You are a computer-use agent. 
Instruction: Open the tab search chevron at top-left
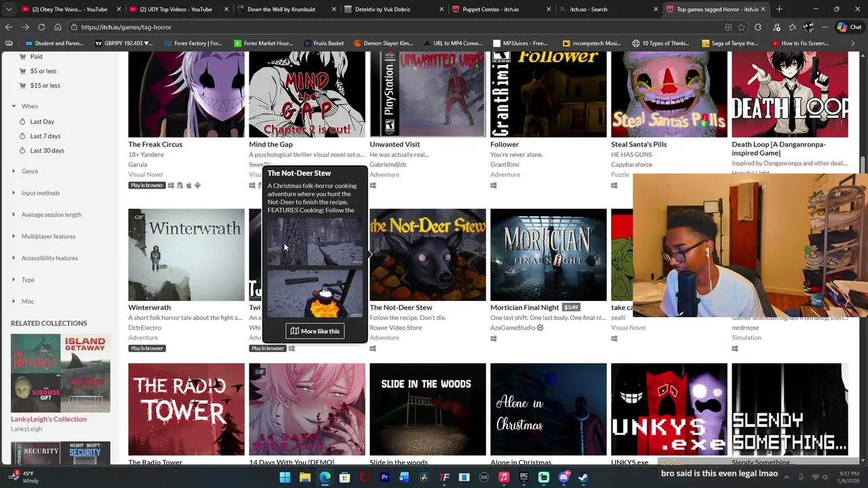point(9,9)
